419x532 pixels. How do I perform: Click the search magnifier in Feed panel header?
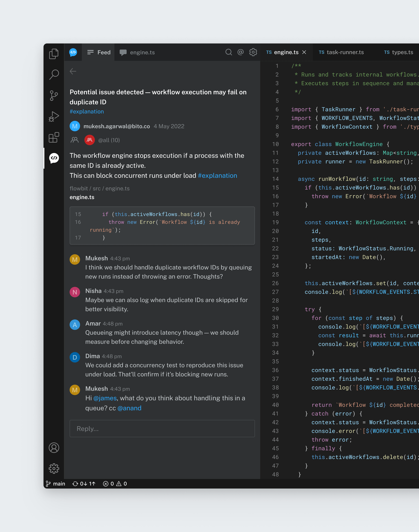229,52
